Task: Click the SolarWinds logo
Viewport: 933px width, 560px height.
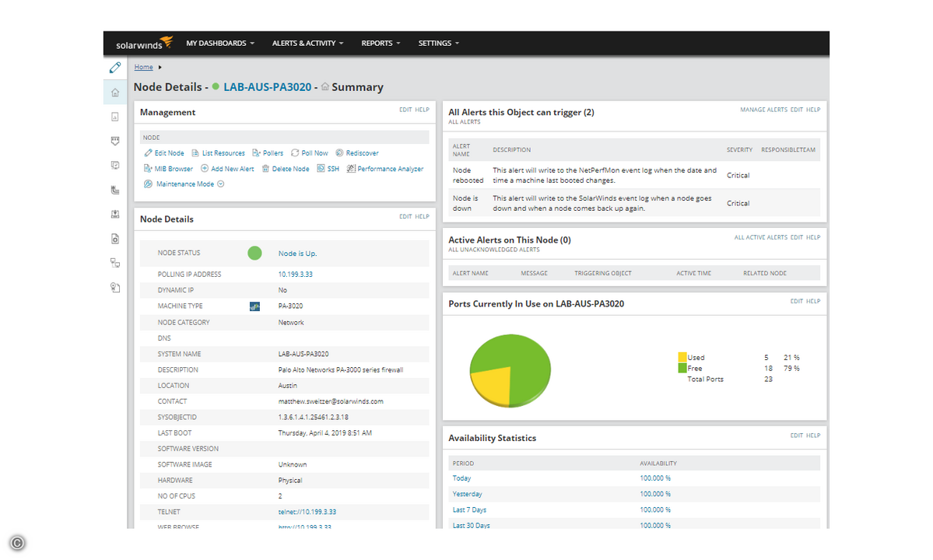Action: (x=144, y=43)
